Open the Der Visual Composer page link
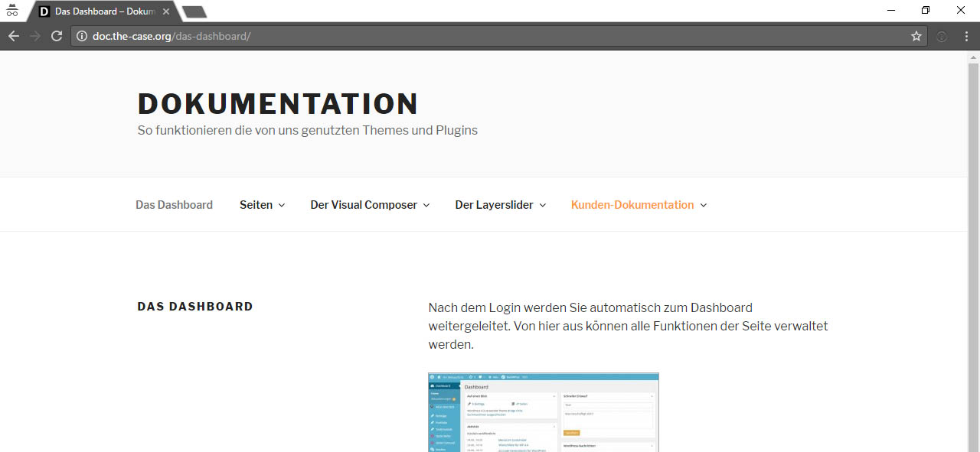This screenshot has height=452, width=980. click(364, 205)
